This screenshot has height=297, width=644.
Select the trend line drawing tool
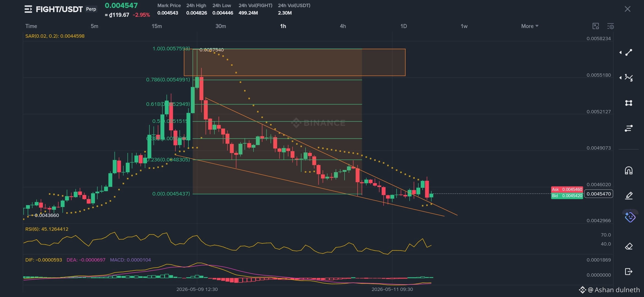629,52
